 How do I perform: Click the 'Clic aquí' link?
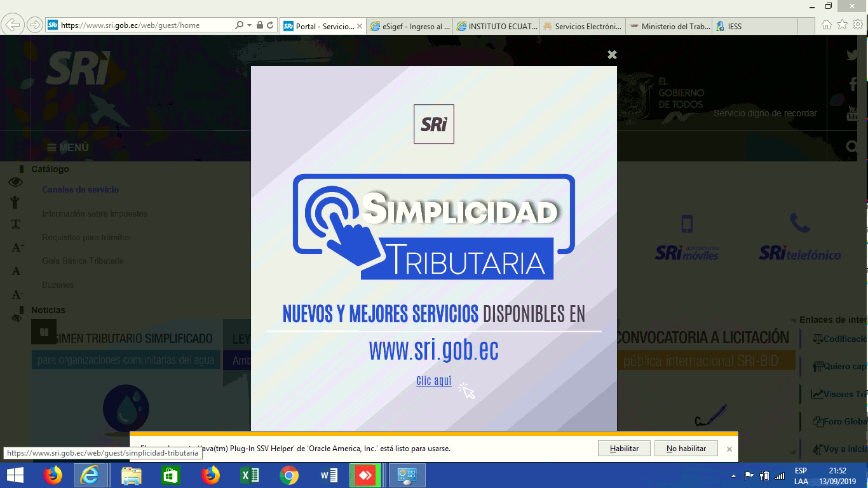pos(433,381)
